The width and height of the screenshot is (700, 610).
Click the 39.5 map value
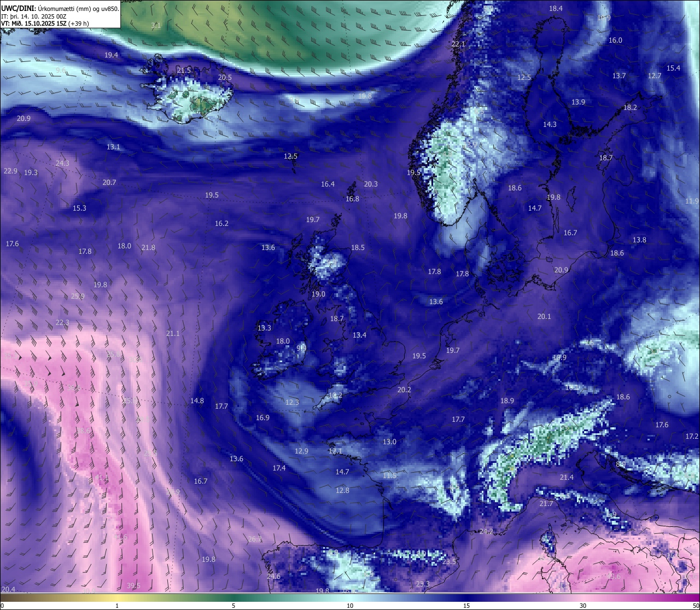click(x=133, y=586)
